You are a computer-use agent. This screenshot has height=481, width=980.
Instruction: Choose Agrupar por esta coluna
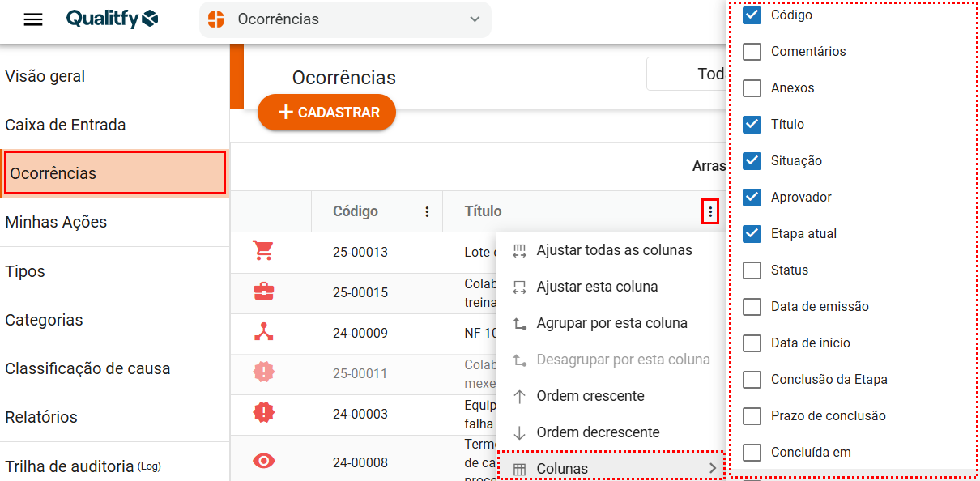point(611,323)
